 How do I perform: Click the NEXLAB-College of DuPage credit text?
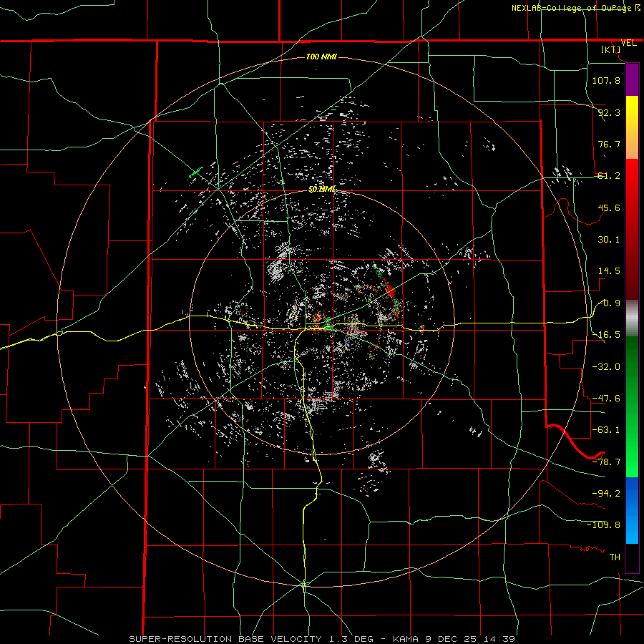pos(575,8)
